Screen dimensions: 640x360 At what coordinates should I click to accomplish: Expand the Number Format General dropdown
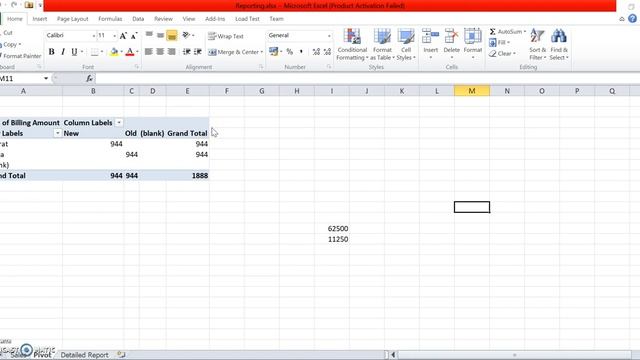click(329, 36)
